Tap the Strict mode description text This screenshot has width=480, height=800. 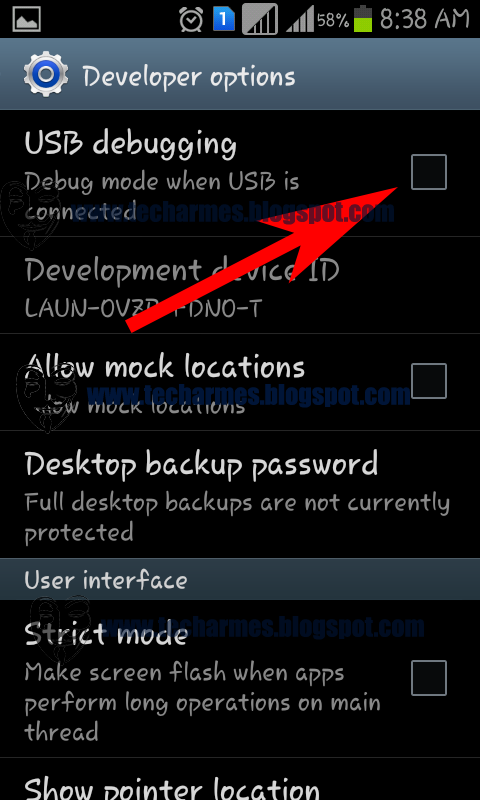[x=203, y=702]
